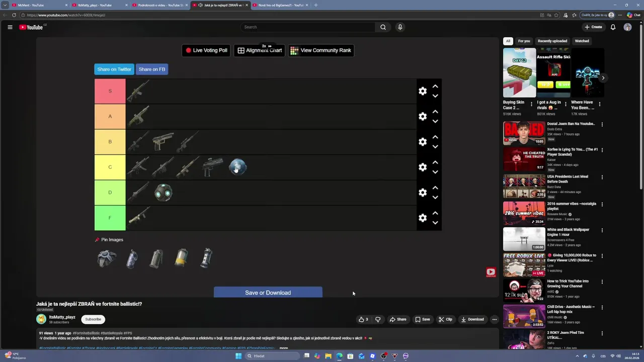Show hidden system tray icons chevron
644x362 pixels.
coord(577,356)
